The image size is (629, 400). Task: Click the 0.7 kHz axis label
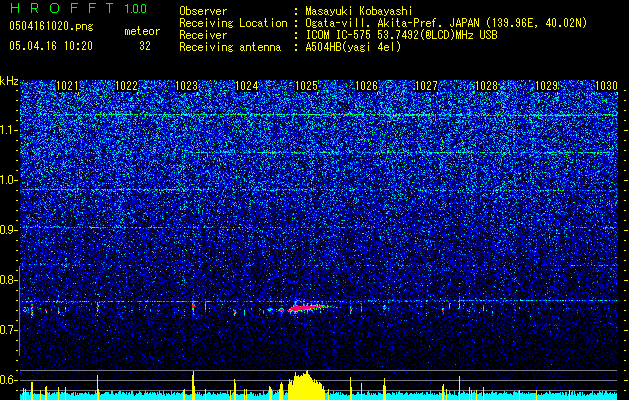(x=9, y=330)
